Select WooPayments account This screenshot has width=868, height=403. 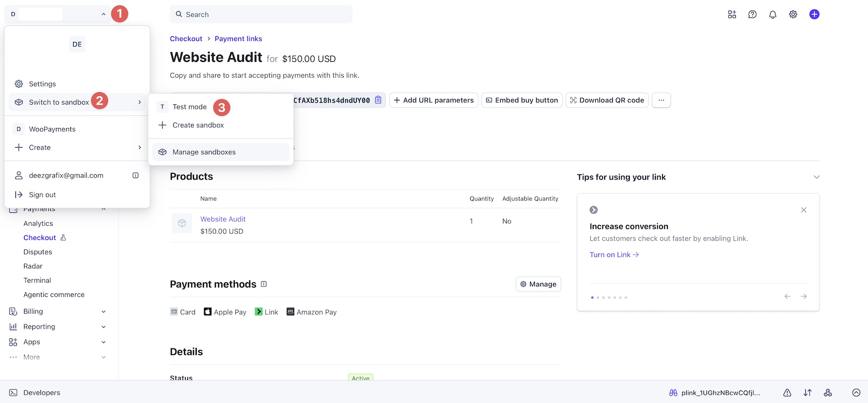click(77, 129)
